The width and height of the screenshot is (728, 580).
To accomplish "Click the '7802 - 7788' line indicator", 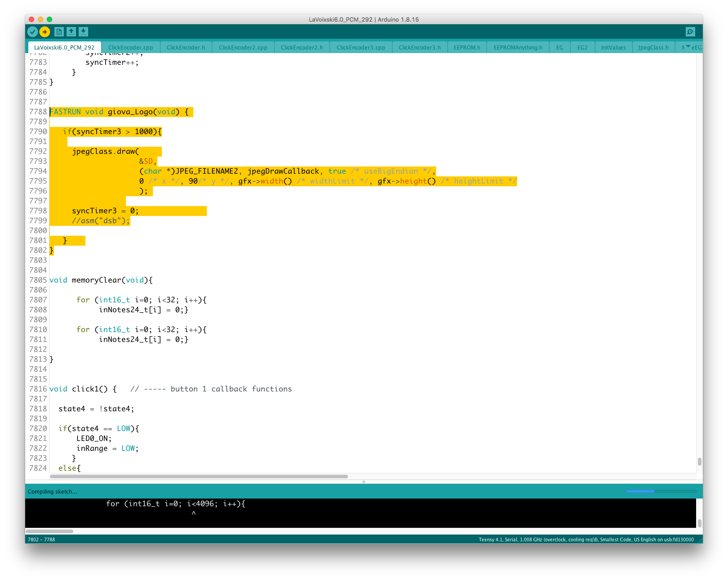I will (x=41, y=540).
